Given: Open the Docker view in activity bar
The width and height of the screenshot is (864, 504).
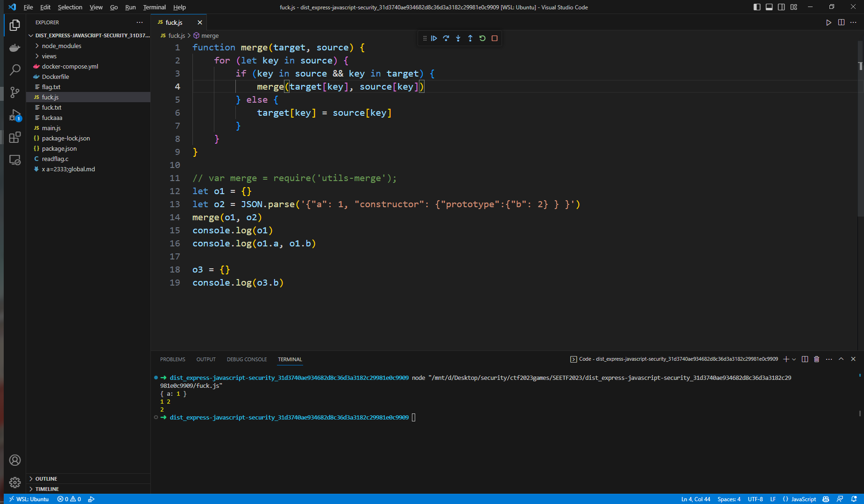Looking at the screenshot, I should pos(15,48).
